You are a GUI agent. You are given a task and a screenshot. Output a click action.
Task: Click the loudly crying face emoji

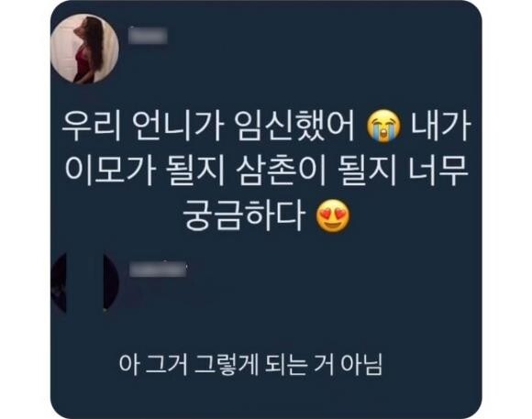coord(383,127)
